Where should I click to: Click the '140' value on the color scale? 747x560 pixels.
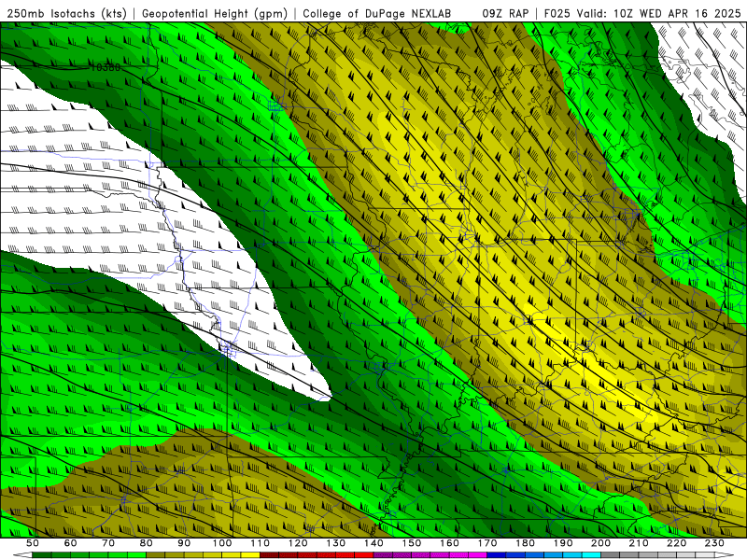point(373,543)
